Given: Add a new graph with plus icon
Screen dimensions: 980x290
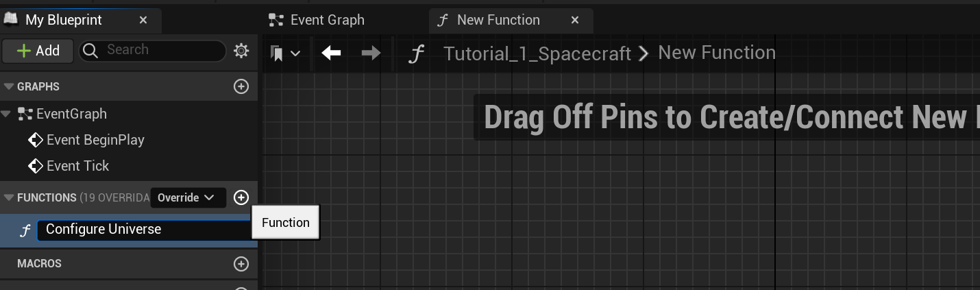Looking at the screenshot, I should [241, 86].
